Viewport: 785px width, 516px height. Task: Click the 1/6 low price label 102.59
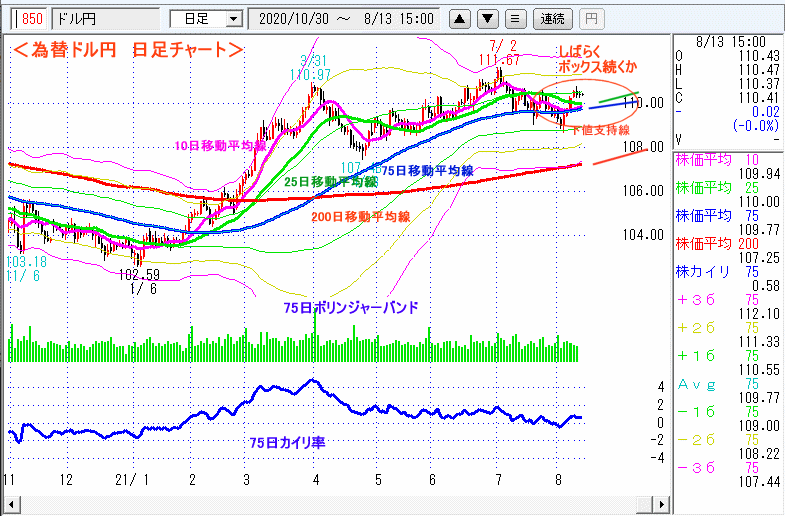click(139, 273)
